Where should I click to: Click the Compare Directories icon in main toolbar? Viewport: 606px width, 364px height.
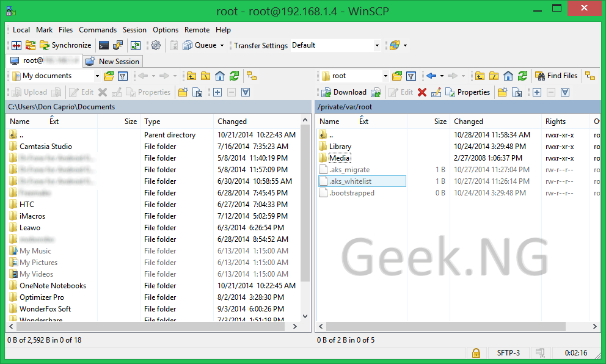click(16, 46)
